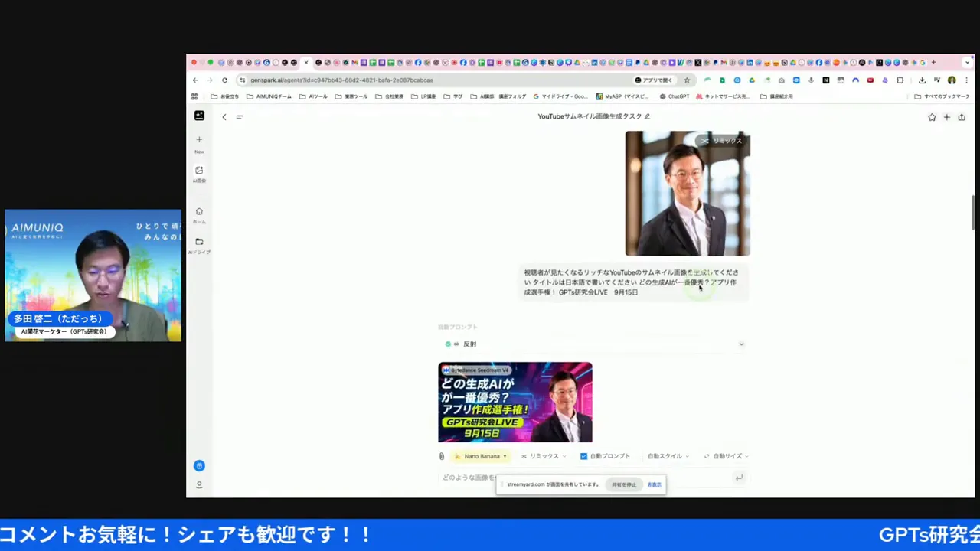
Task: Click the plus icon at top right of page
Action: tap(947, 117)
